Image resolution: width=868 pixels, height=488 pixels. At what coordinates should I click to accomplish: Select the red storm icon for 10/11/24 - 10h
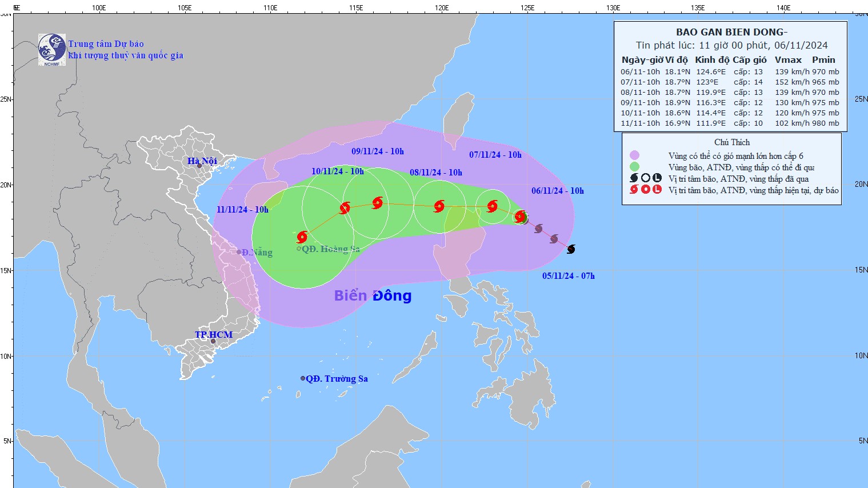pos(345,208)
